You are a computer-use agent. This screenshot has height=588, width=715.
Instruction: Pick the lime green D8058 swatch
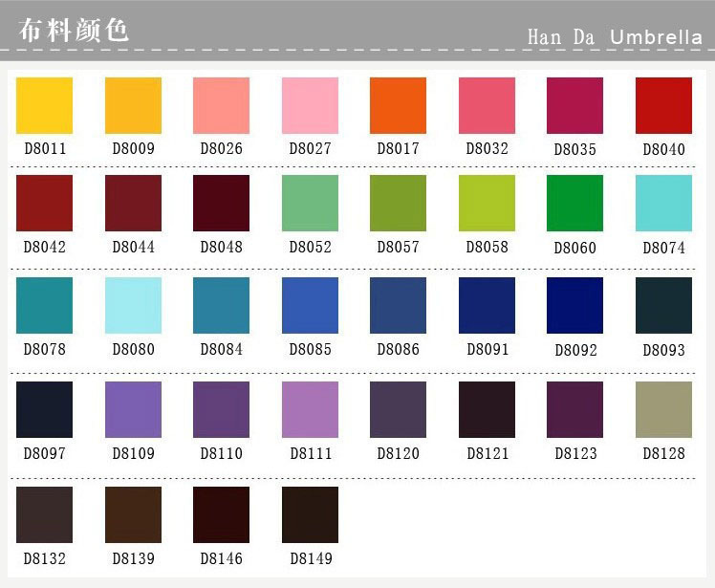(x=487, y=203)
